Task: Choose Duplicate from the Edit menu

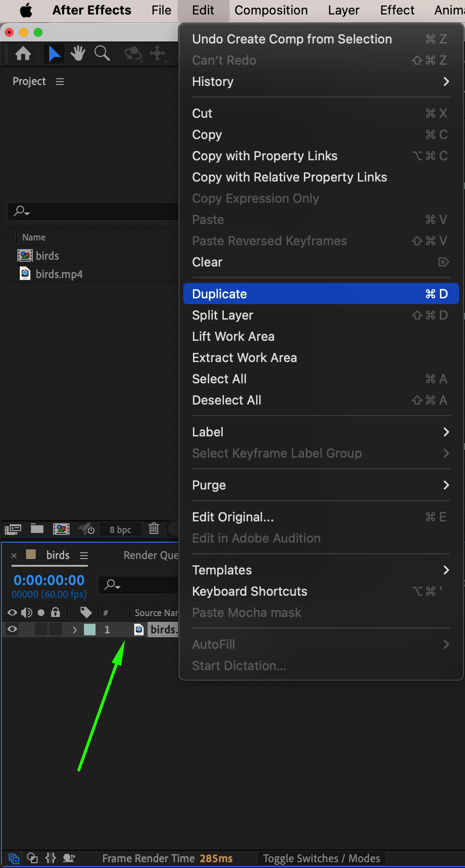Action: pos(321,294)
